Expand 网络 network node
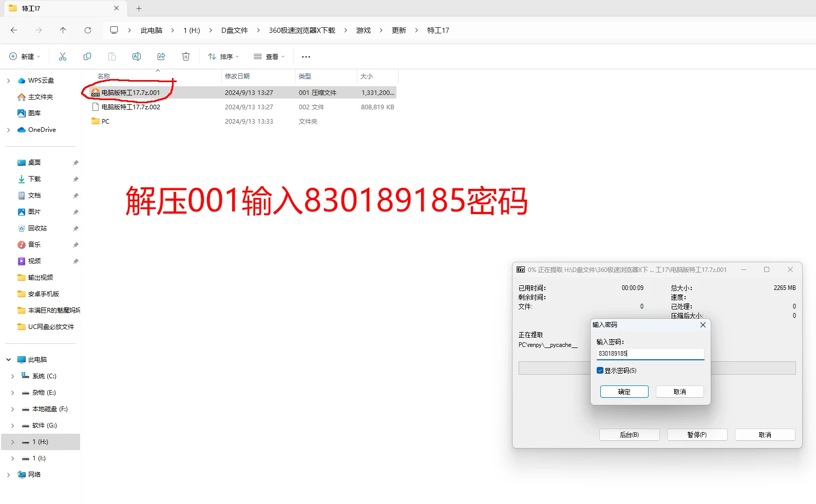816x504 pixels. pos(8,475)
